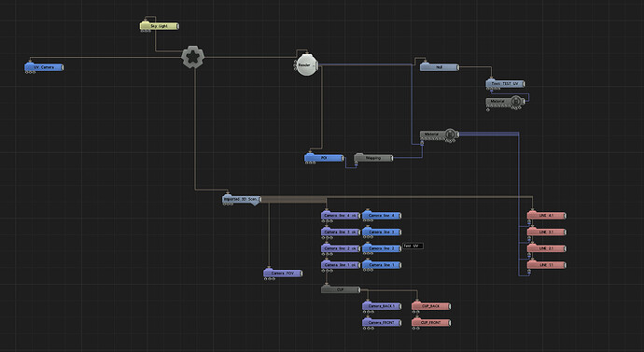Click the Material node beside Mapping
Image resolution: width=644 pixels, height=352 pixels.
(439, 134)
